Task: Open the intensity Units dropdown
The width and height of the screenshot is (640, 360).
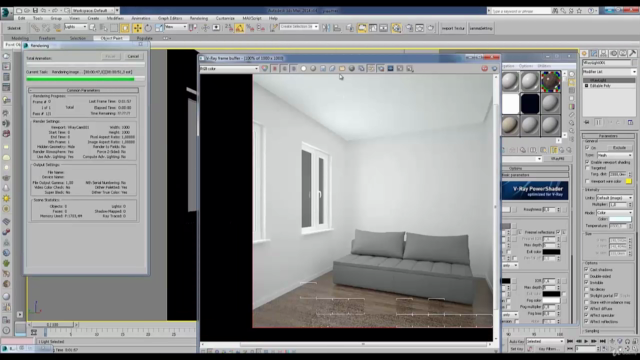Action: click(615, 198)
